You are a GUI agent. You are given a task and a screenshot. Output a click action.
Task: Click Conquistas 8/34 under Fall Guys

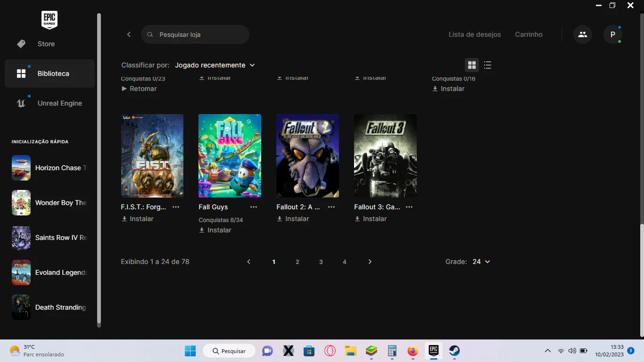click(221, 220)
